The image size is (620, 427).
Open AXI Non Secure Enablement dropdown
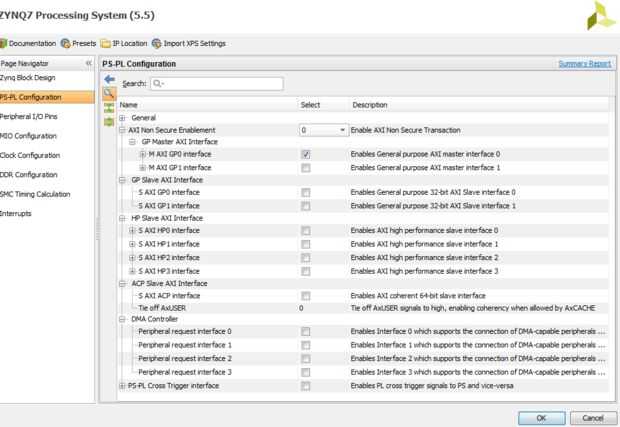[x=324, y=130]
